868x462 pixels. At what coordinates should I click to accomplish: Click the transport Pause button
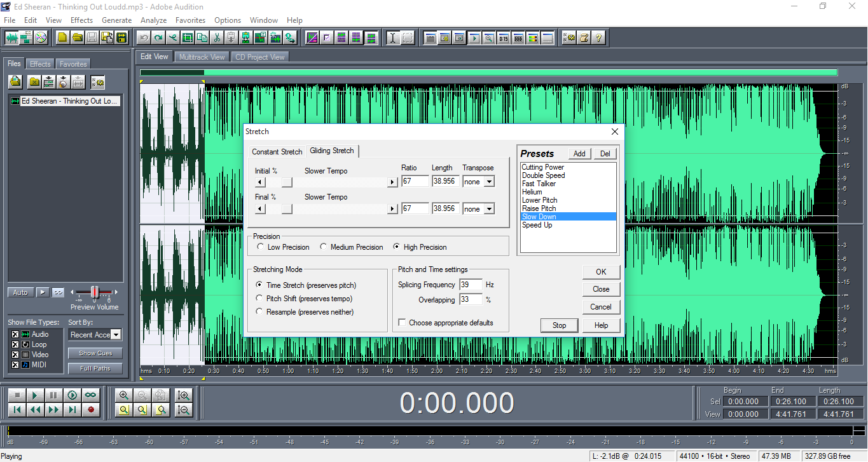coord(54,395)
